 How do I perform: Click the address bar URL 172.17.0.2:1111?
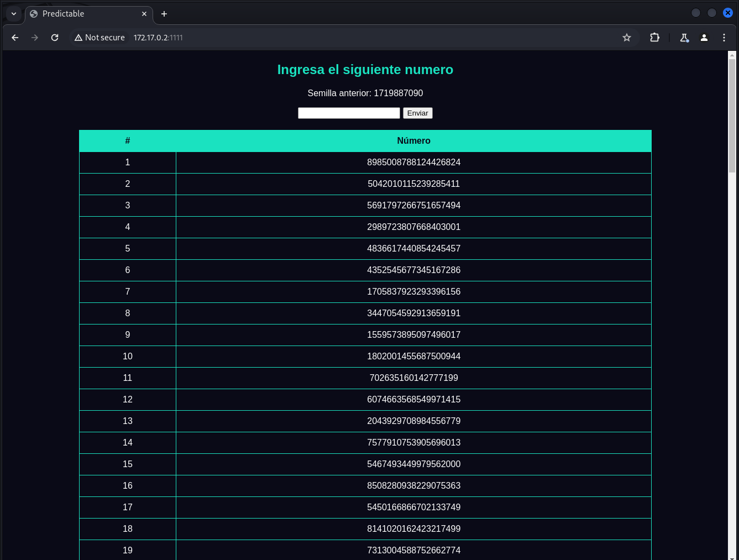click(158, 38)
